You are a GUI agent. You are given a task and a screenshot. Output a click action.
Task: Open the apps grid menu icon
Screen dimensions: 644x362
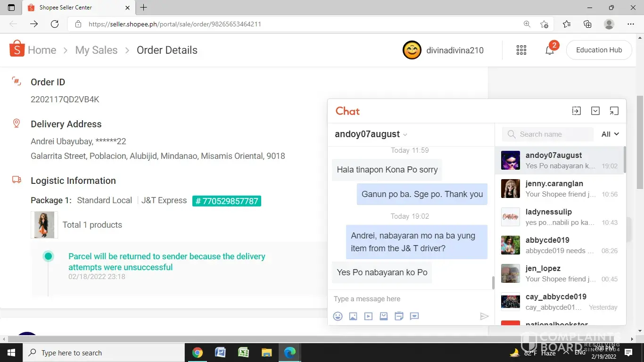point(521,50)
